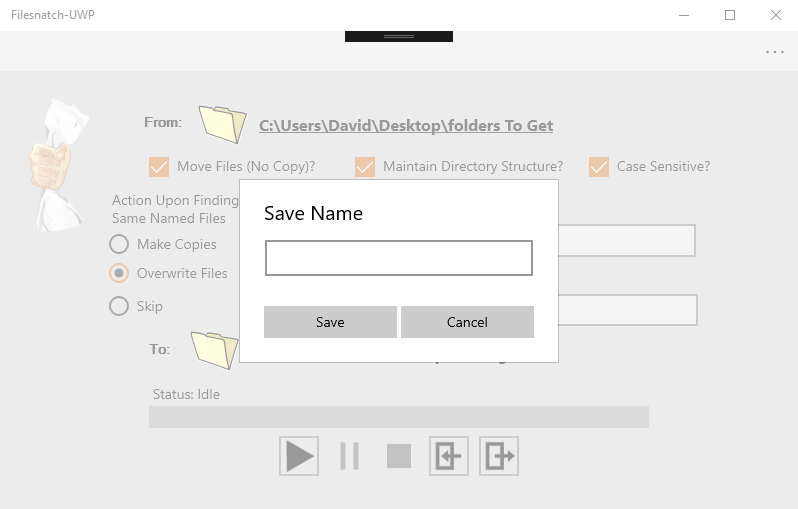Click the To destination folder icon

pyautogui.click(x=213, y=349)
